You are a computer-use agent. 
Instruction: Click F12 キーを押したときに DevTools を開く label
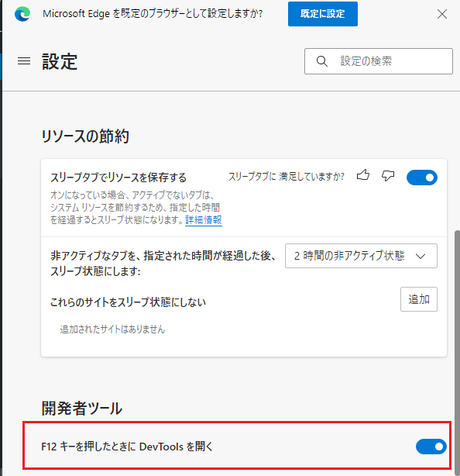point(127,447)
